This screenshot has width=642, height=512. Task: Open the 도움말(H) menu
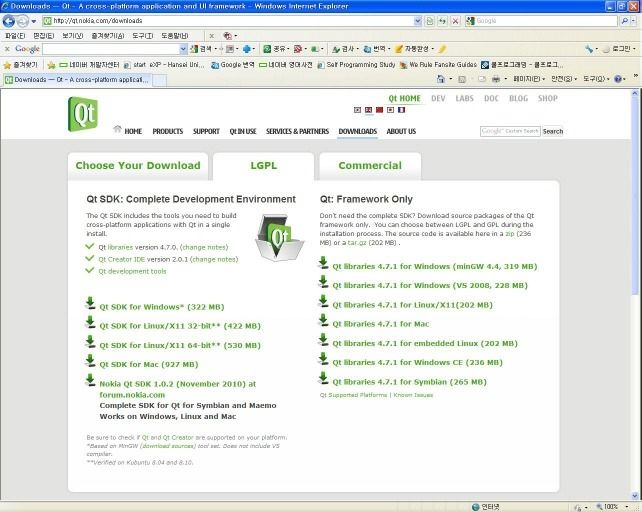175,36
